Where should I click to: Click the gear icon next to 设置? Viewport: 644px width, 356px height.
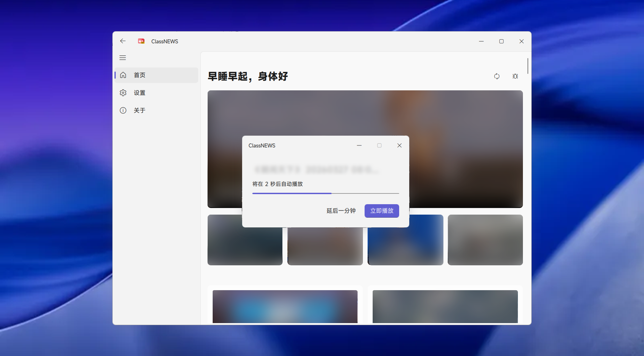(x=123, y=93)
